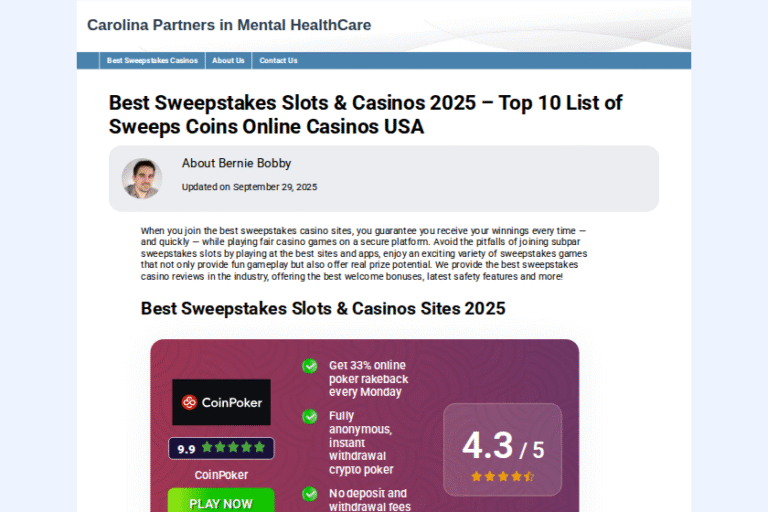
Task: Click the main article headline
Action: pos(366,115)
